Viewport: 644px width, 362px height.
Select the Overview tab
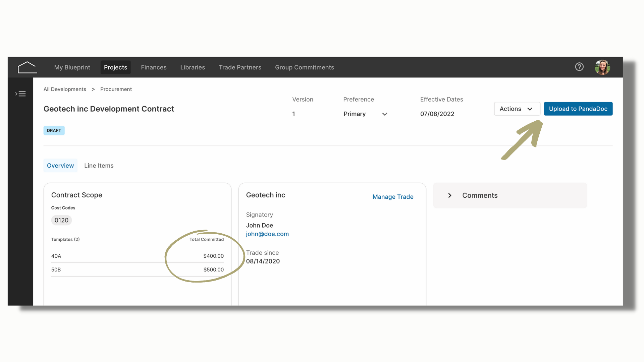click(x=60, y=166)
